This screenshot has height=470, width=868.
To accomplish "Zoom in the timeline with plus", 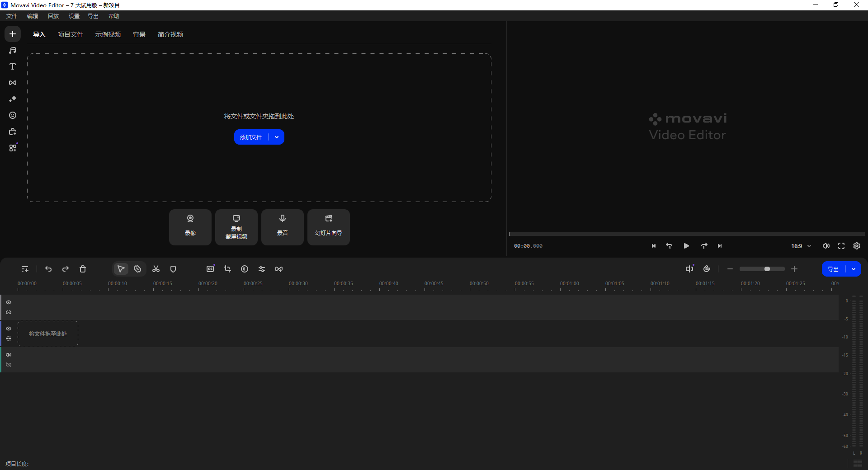I will pyautogui.click(x=794, y=269).
